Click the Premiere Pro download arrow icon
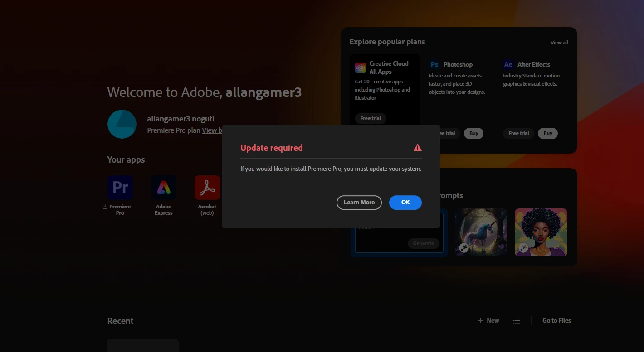This screenshot has height=352, width=644. [x=105, y=207]
